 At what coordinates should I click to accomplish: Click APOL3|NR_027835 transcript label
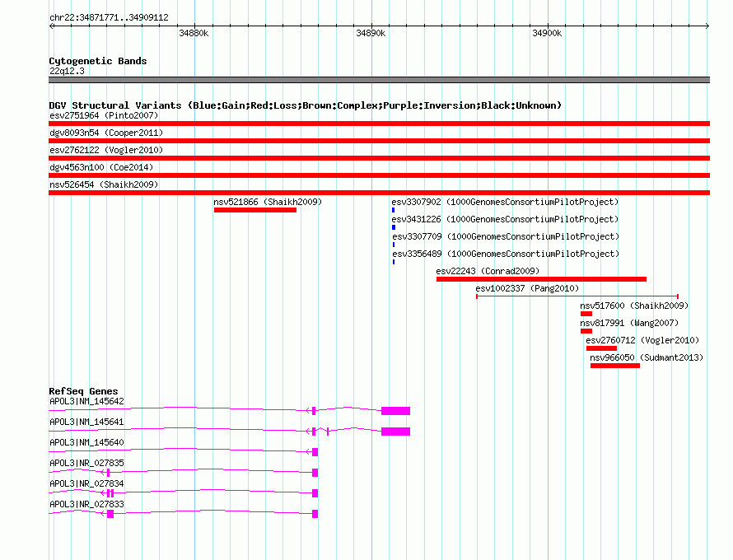(87, 464)
